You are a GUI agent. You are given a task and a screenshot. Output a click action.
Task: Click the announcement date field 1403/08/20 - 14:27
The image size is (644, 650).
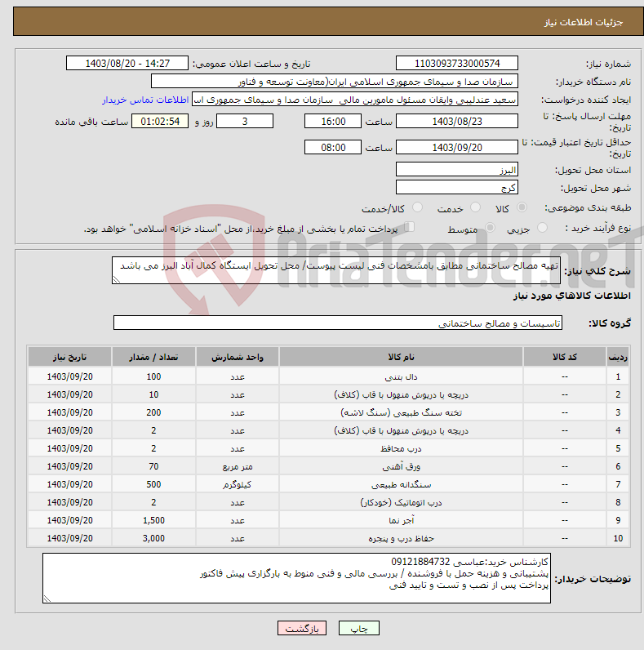coord(127,64)
